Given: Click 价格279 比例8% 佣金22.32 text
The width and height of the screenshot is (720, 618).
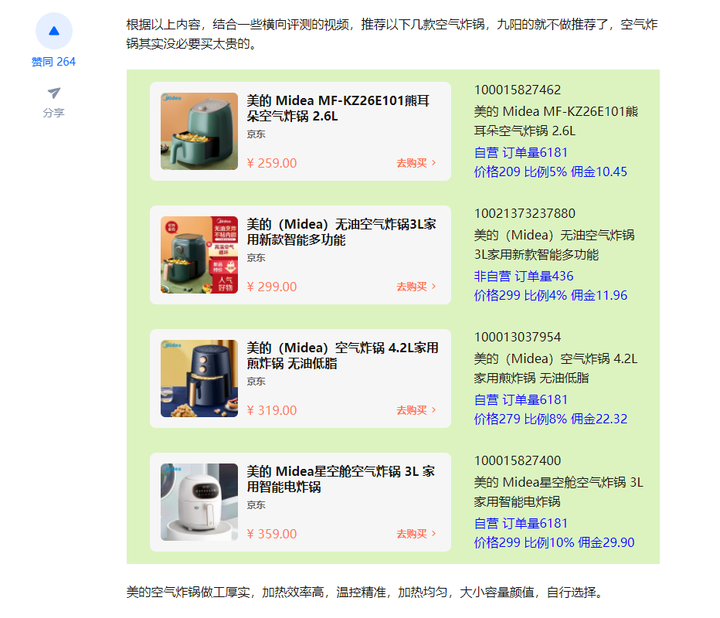Looking at the screenshot, I should tap(551, 419).
